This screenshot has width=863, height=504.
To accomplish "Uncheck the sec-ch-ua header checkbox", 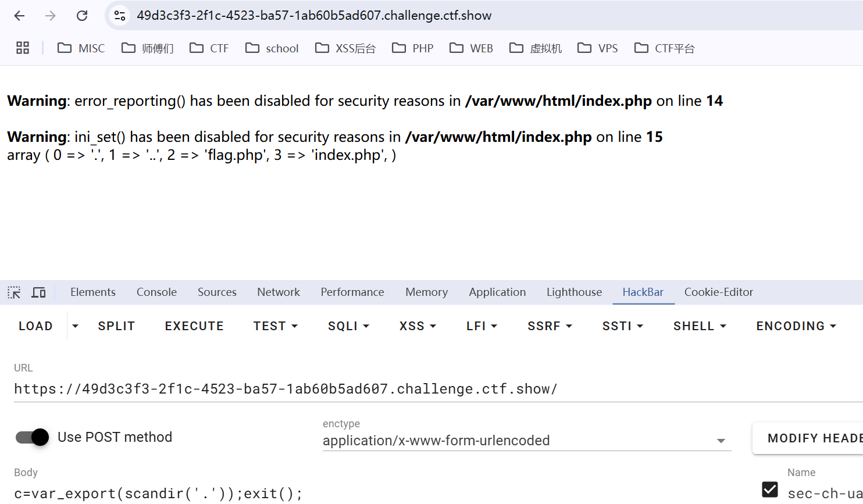I will pyautogui.click(x=769, y=489).
